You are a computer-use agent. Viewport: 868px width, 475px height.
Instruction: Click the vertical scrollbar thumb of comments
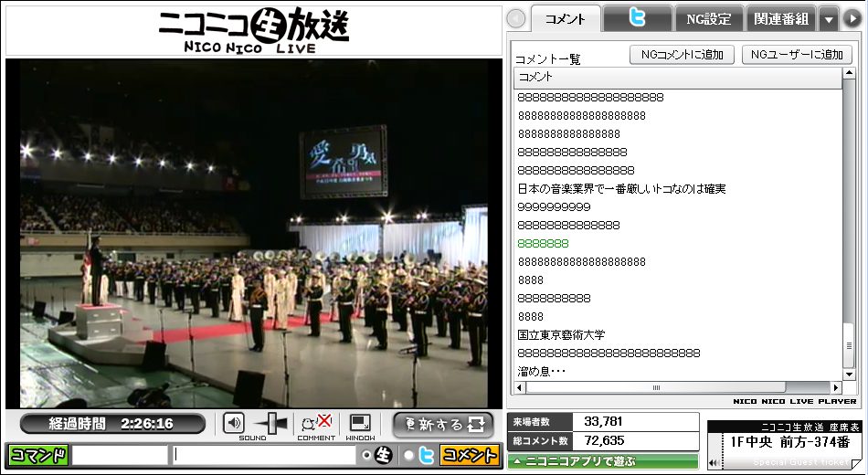pyautogui.click(x=849, y=345)
